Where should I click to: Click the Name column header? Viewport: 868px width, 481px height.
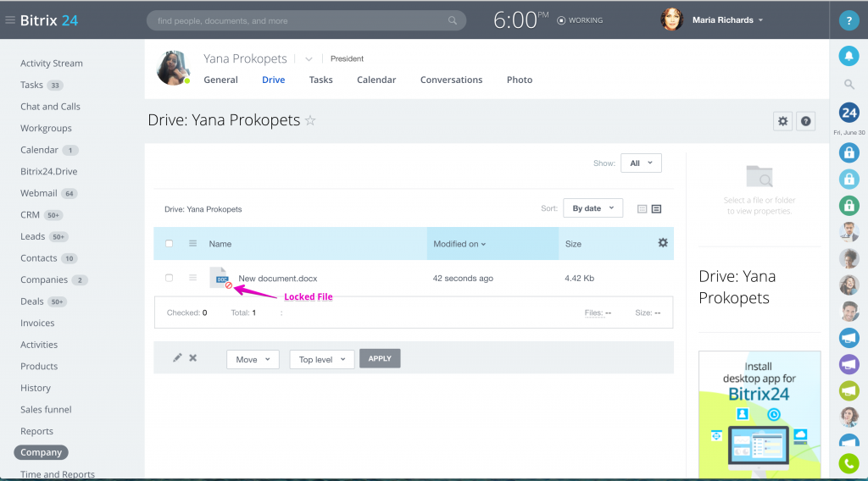click(x=220, y=244)
